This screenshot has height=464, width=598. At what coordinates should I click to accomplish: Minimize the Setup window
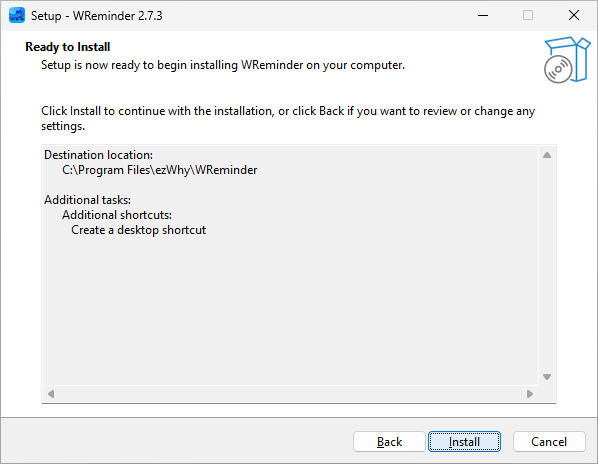coord(483,16)
